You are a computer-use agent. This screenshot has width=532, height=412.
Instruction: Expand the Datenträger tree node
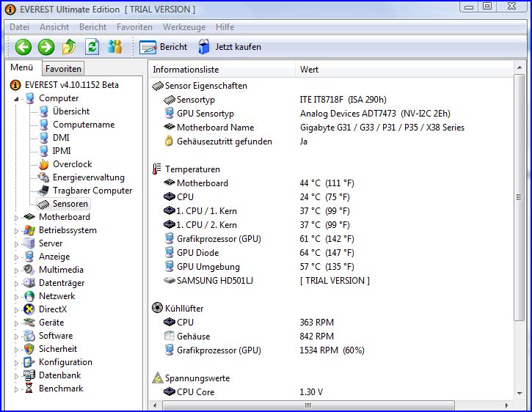click(16, 284)
